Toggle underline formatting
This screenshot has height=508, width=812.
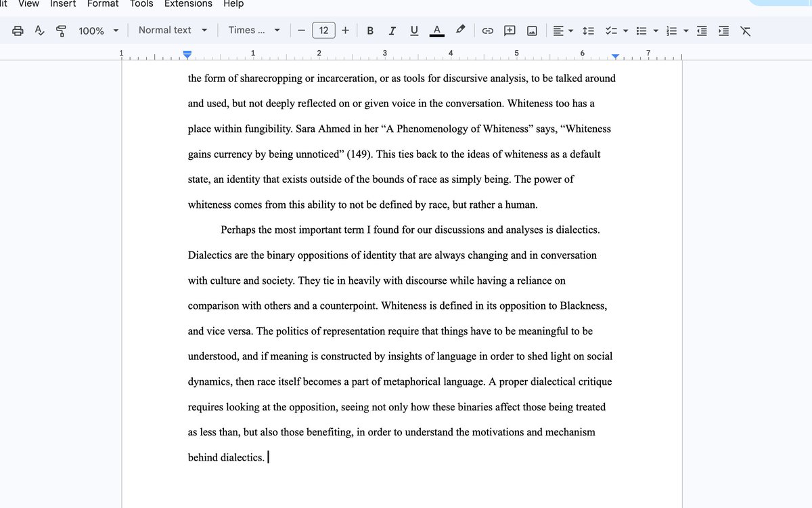click(414, 30)
